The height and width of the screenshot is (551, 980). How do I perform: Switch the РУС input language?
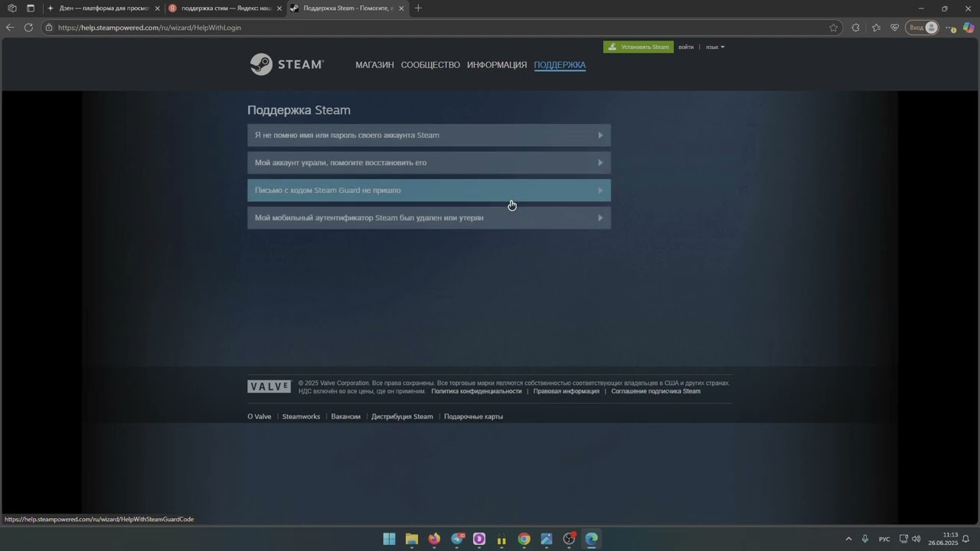884,539
